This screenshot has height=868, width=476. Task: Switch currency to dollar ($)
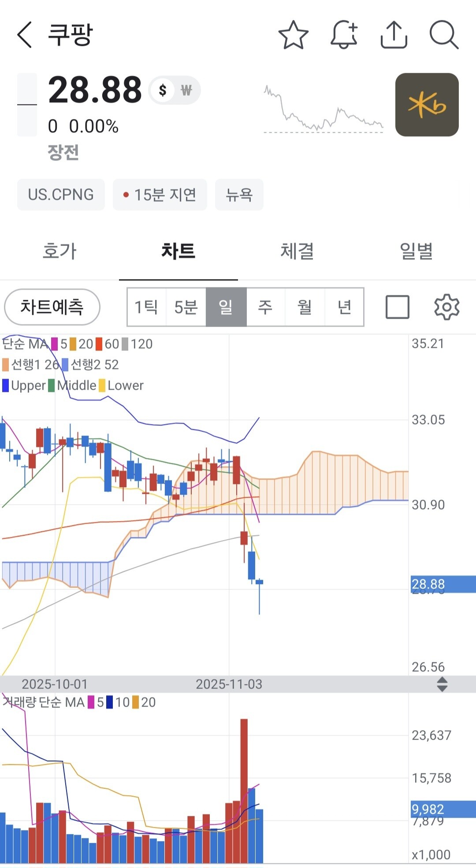click(163, 90)
